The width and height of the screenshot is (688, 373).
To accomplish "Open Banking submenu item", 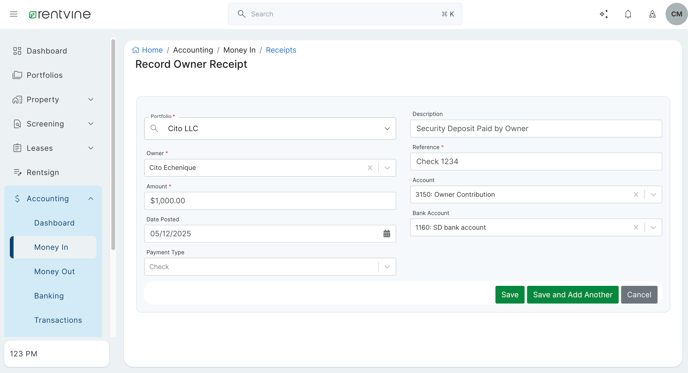I will [49, 296].
